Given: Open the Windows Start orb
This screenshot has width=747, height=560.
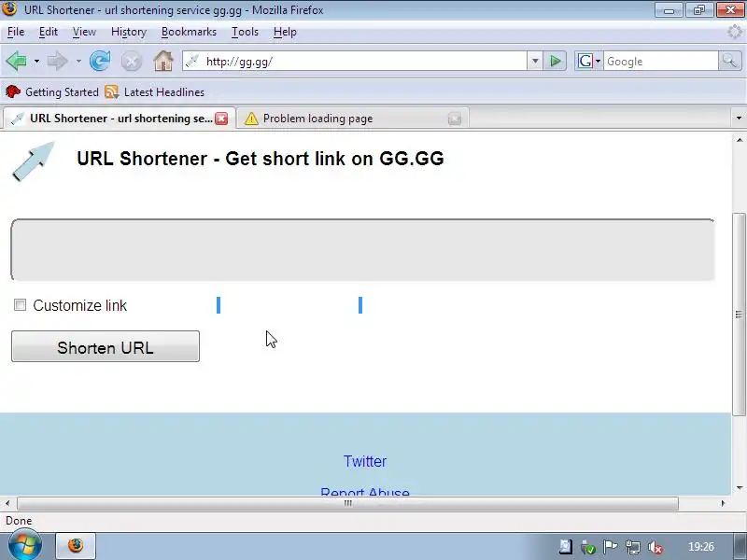Looking at the screenshot, I should [25, 545].
